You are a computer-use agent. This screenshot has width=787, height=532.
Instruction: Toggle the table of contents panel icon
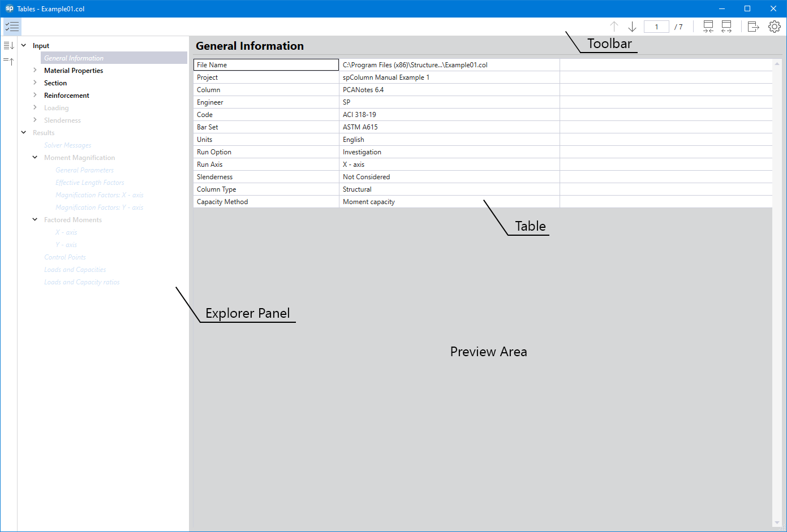(x=12, y=26)
